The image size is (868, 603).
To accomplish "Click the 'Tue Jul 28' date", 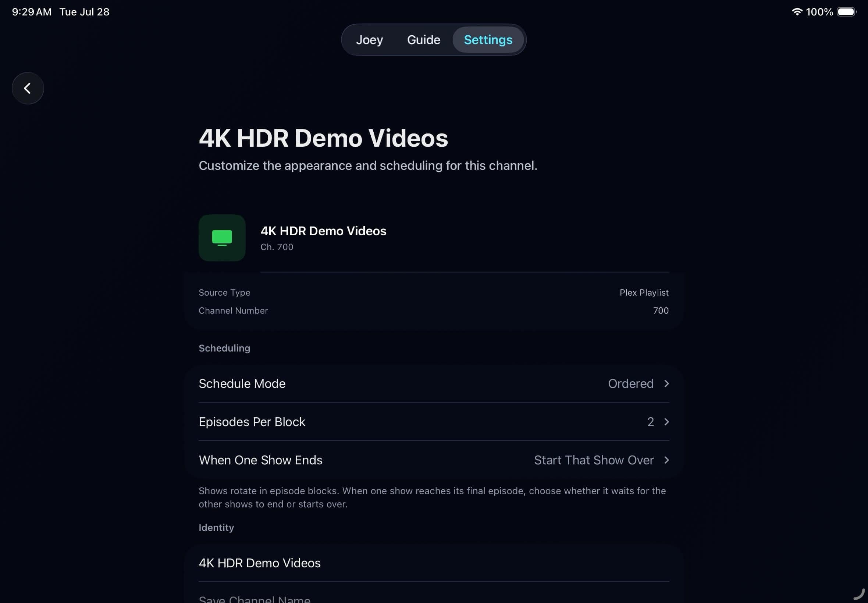I will coord(84,12).
